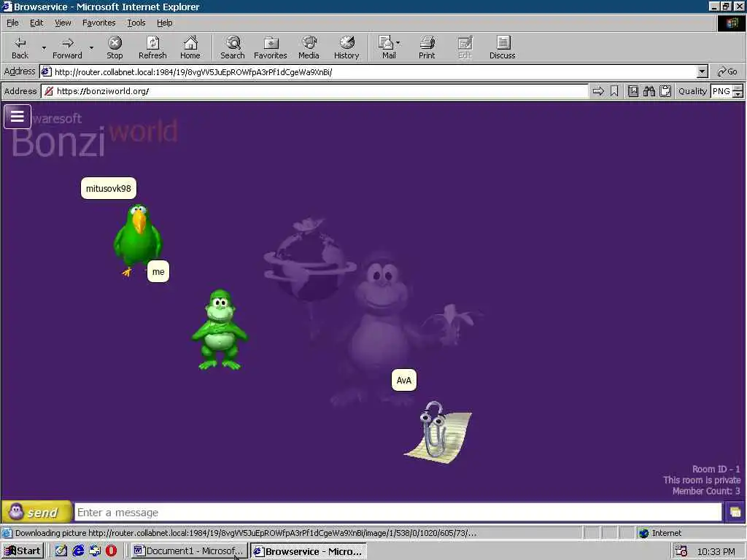Image resolution: width=747 pixels, height=560 pixels.
Task: Click the 'Room ID - 1' text
Action: tap(716, 469)
